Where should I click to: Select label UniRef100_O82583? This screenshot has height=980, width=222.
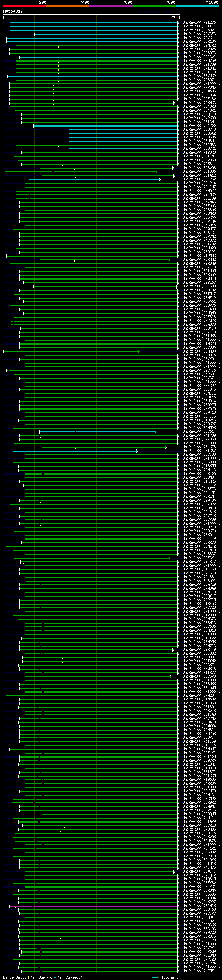pos(199,145)
